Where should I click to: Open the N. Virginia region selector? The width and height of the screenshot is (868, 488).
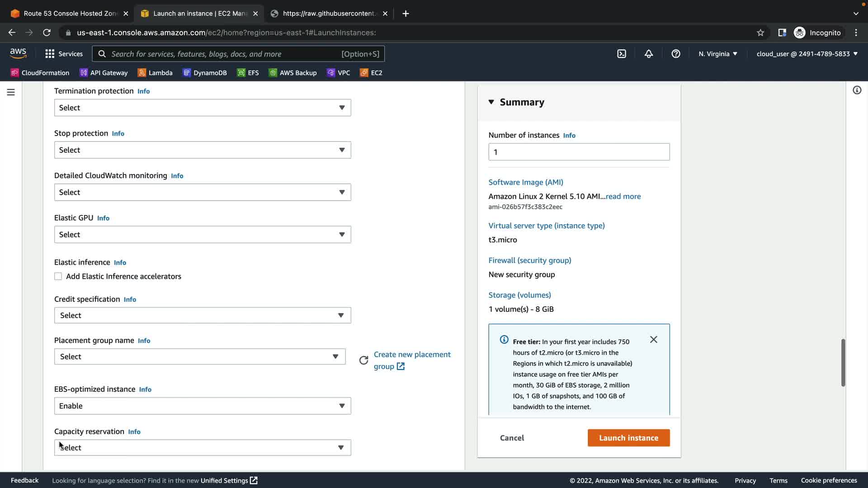(717, 54)
